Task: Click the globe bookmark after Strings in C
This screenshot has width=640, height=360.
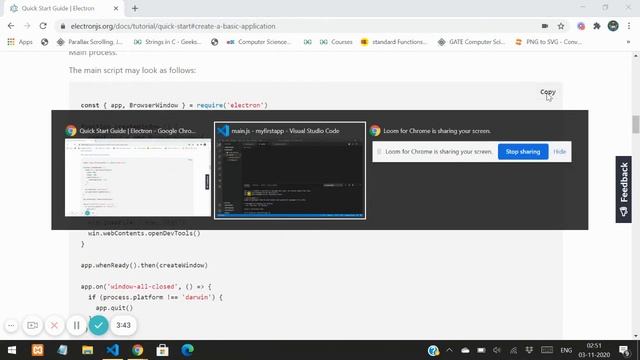Action: 214,42
